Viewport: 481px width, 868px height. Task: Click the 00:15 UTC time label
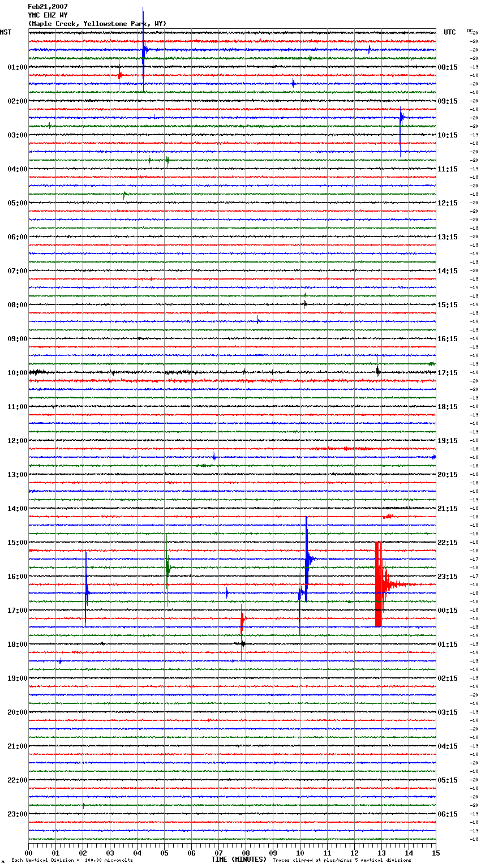pos(448,611)
